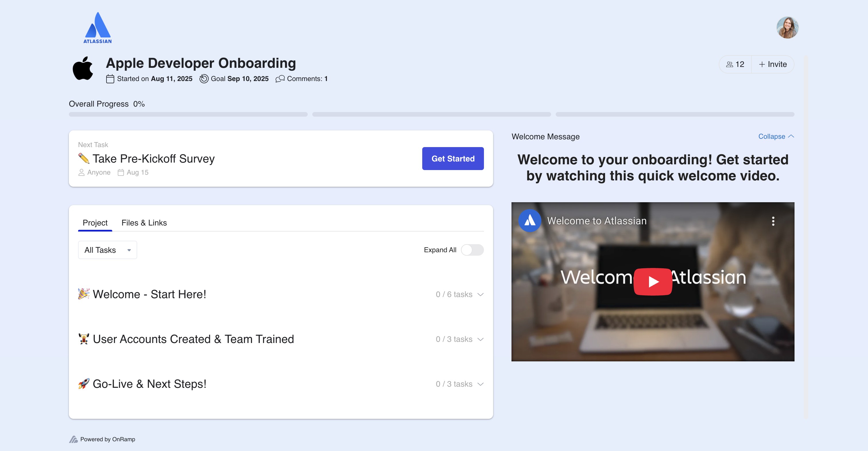Click the Invite button

773,64
